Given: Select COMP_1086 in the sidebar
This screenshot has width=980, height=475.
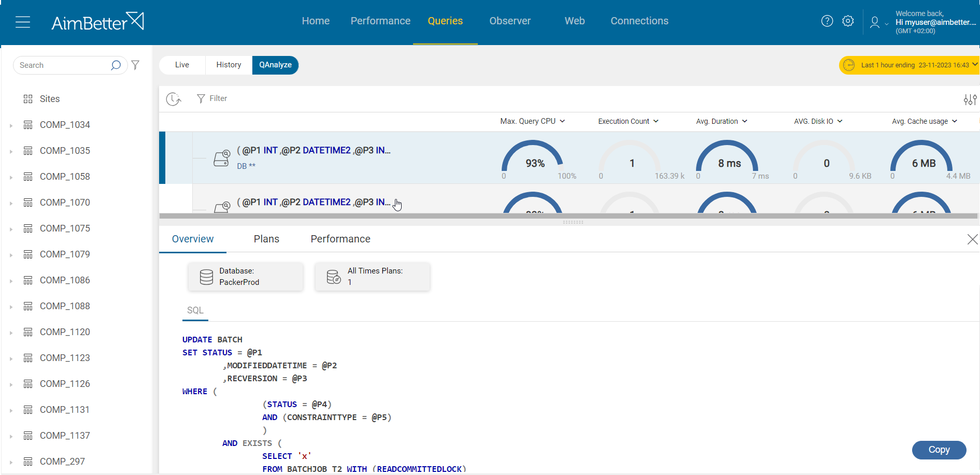Looking at the screenshot, I should tap(65, 280).
